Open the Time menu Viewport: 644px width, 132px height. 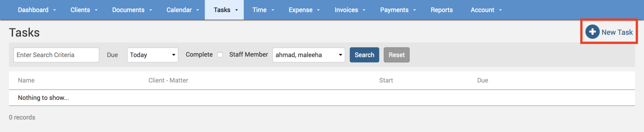pos(263,10)
